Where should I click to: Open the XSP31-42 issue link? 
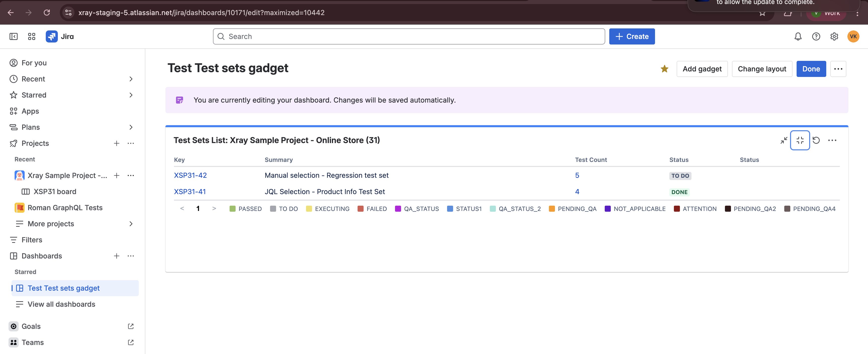(x=190, y=175)
